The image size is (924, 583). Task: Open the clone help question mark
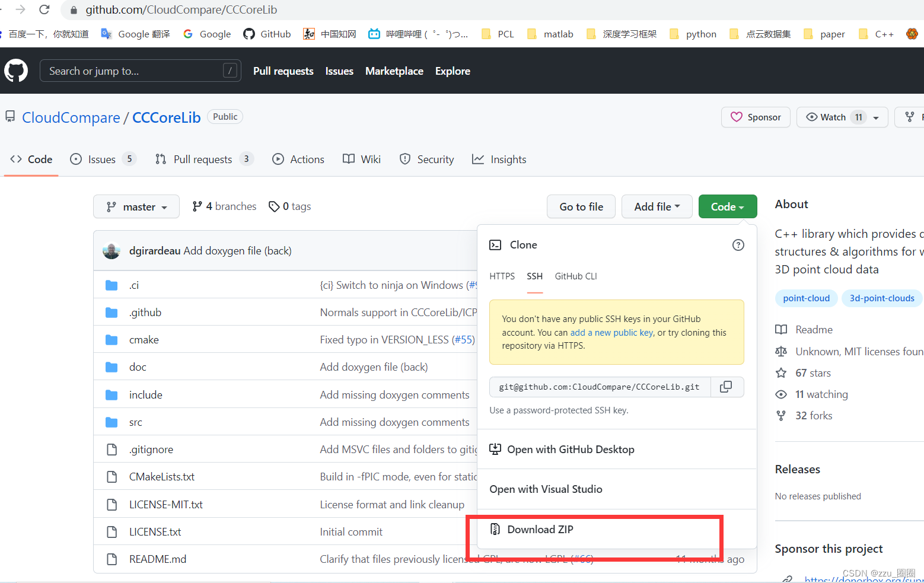[x=738, y=244]
